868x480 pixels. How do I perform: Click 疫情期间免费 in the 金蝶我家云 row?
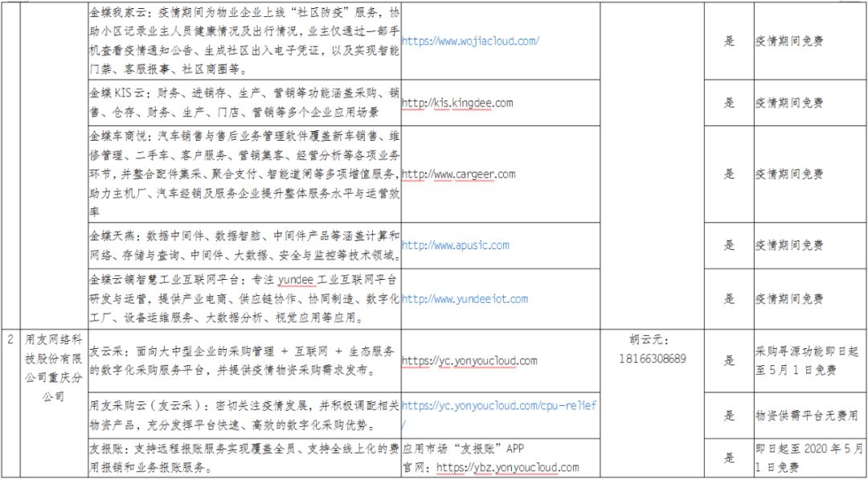coord(789,42)
